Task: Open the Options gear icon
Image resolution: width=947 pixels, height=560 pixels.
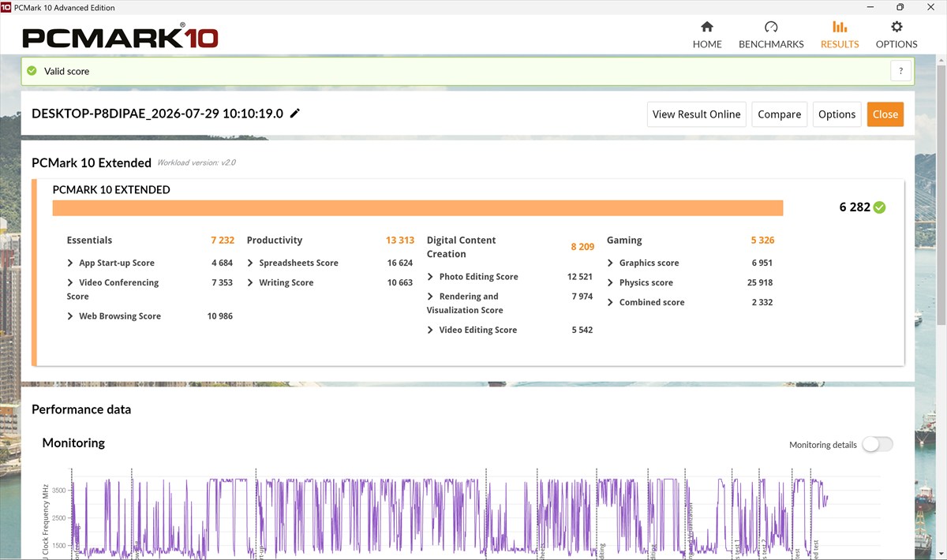Action: [896, 27]
